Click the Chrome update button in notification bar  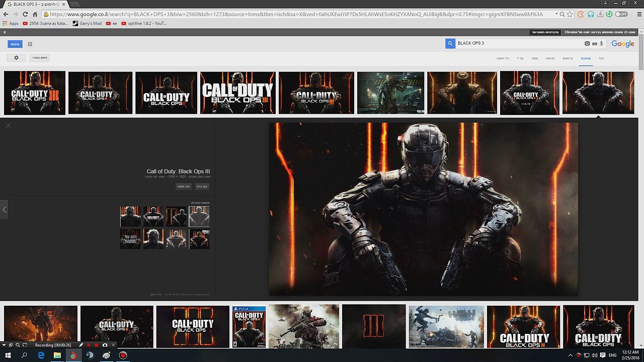pyautogui.click(x=546, y=32)
